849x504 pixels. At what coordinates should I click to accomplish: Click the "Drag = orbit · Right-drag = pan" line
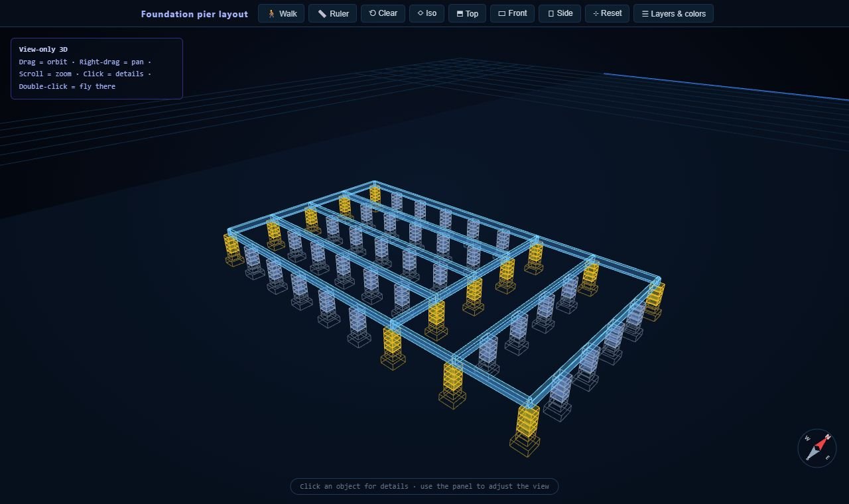point(85,62)
